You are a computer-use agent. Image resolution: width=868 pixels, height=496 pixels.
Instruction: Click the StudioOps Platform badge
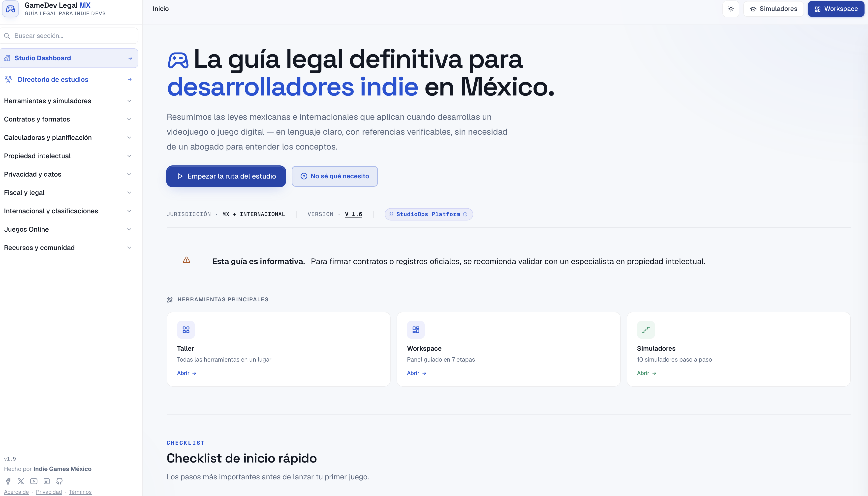click(429, 214)
